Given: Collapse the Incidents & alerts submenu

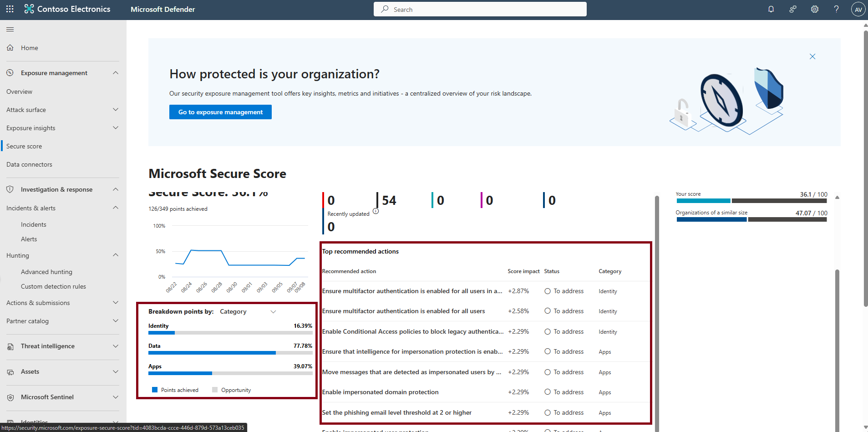Looking at the screenshot, I should tap(116, 208).
